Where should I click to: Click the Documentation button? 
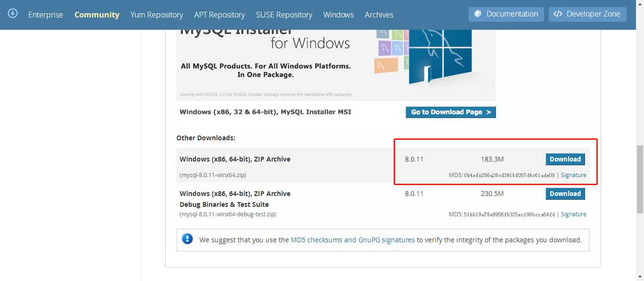coord(506,14)
